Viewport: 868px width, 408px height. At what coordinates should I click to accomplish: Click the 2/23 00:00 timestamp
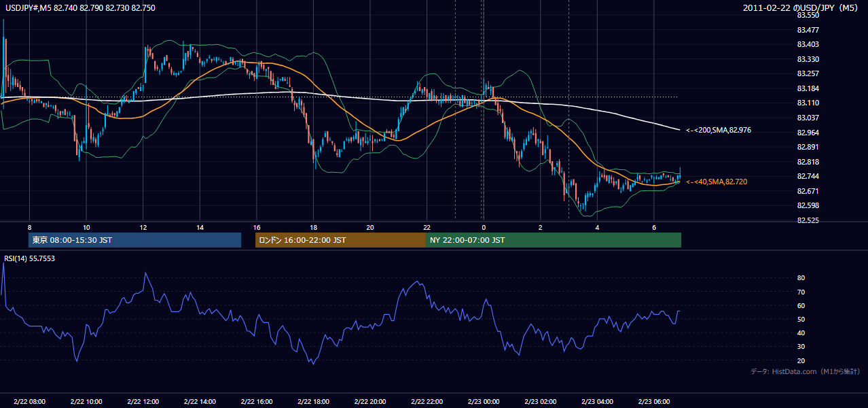click(484, 402)
